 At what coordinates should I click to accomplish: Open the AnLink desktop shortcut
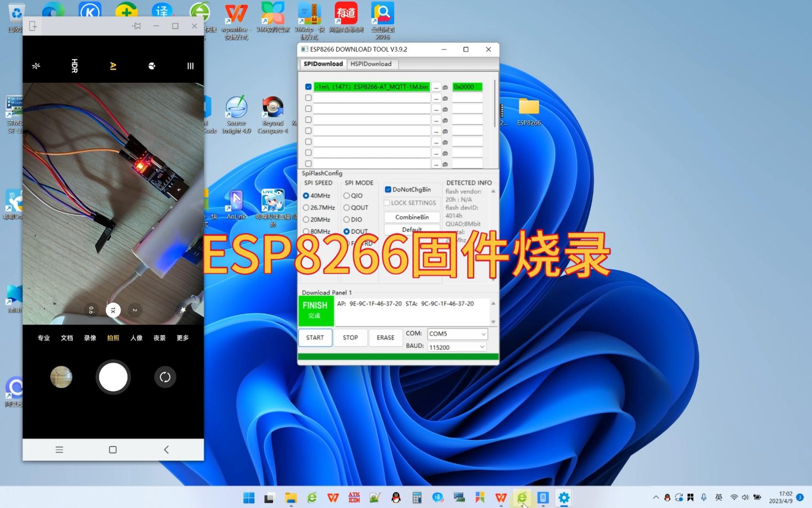point(236,205)
